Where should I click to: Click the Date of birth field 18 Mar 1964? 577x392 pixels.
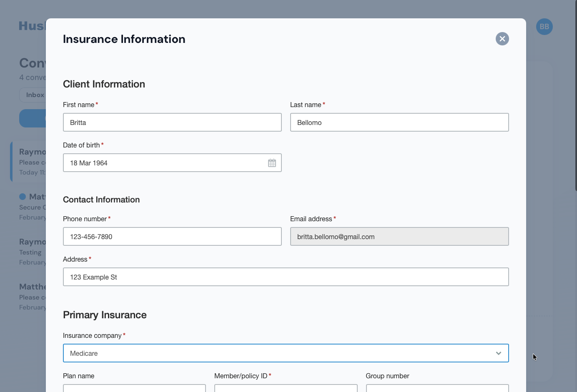point(172,163)
